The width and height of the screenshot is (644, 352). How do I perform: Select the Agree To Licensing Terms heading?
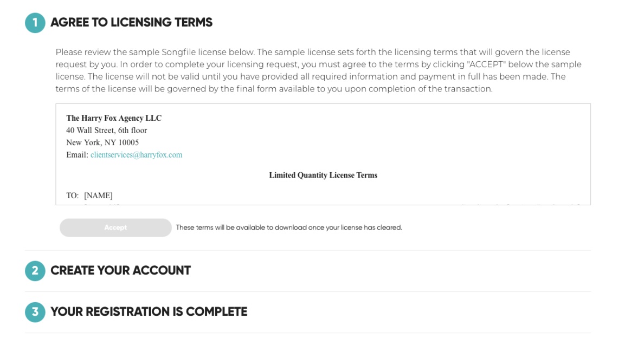tap(131, 23)
